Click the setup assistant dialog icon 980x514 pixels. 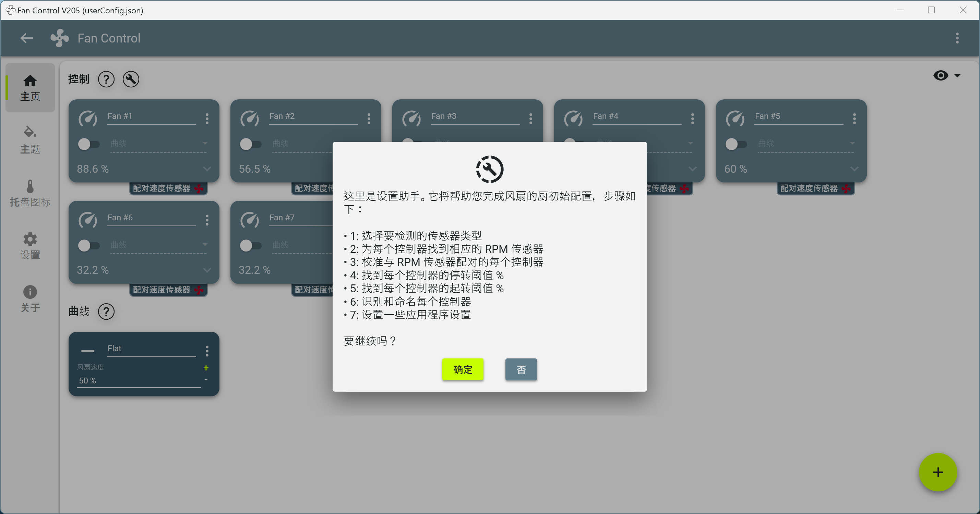click(490, 169)
